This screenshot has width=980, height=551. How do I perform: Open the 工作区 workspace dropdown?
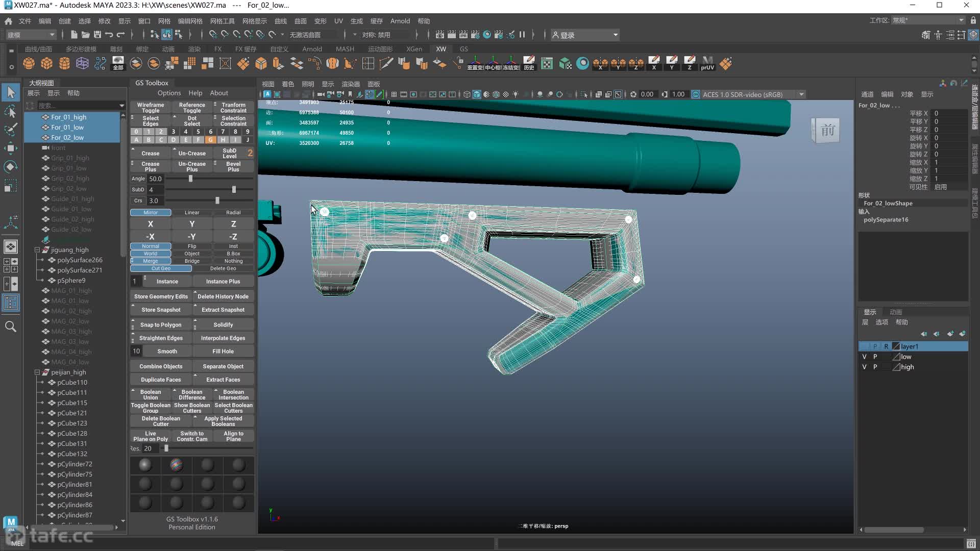[928, 20]
